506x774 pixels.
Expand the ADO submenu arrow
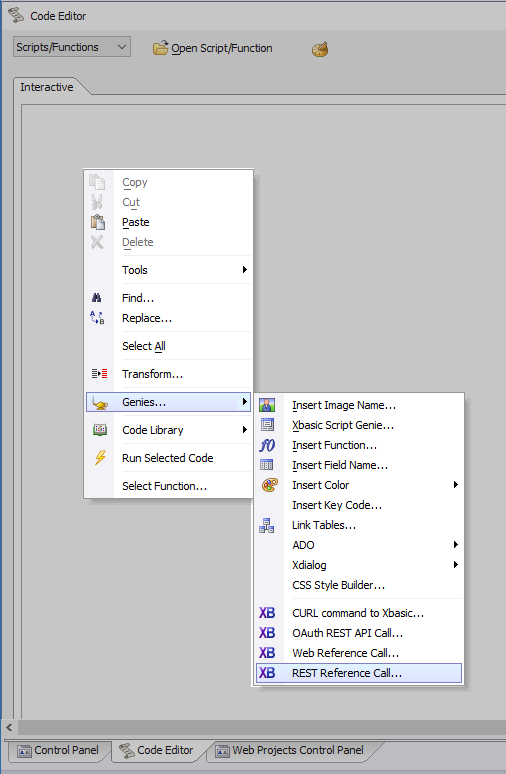click(456, 544)
